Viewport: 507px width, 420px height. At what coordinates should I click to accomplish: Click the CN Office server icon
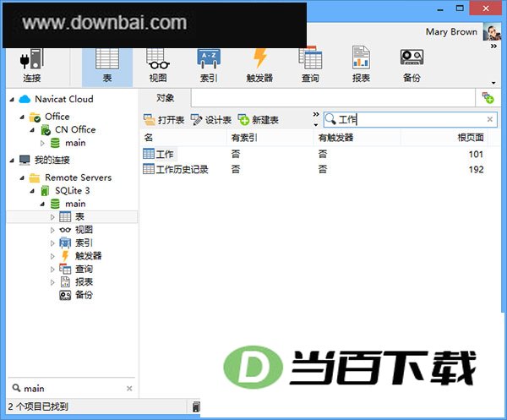point(46,130)
